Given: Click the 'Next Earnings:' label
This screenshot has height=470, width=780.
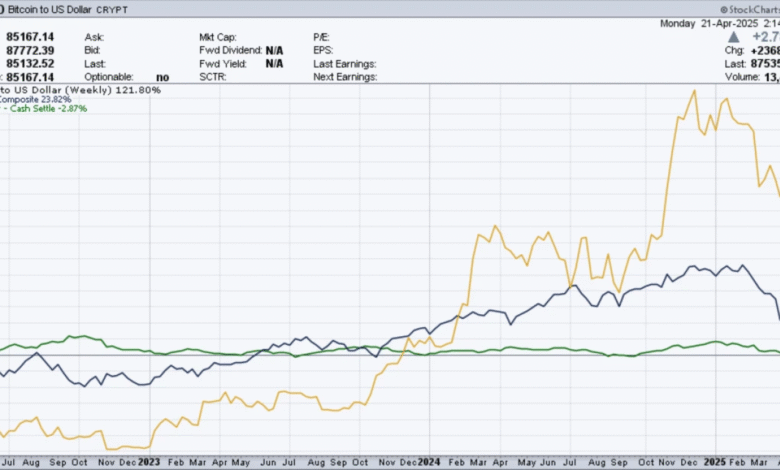Looking at the screenshot, I should 345,77.
